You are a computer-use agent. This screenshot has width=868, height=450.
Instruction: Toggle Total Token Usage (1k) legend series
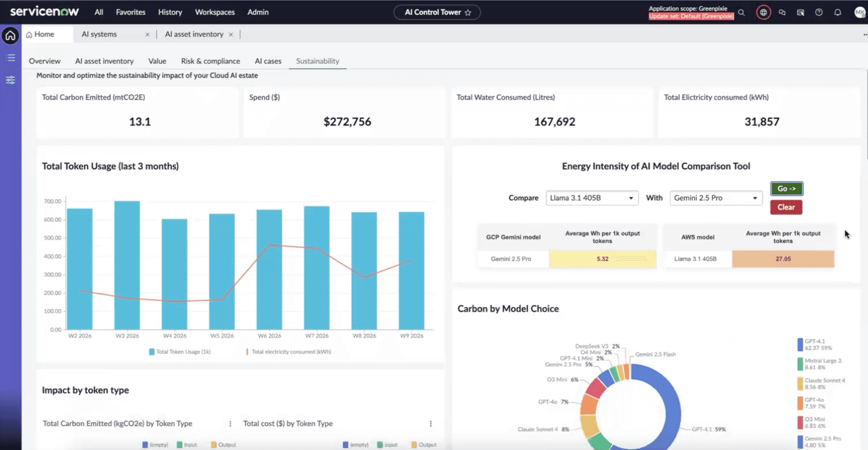point(180,351)
